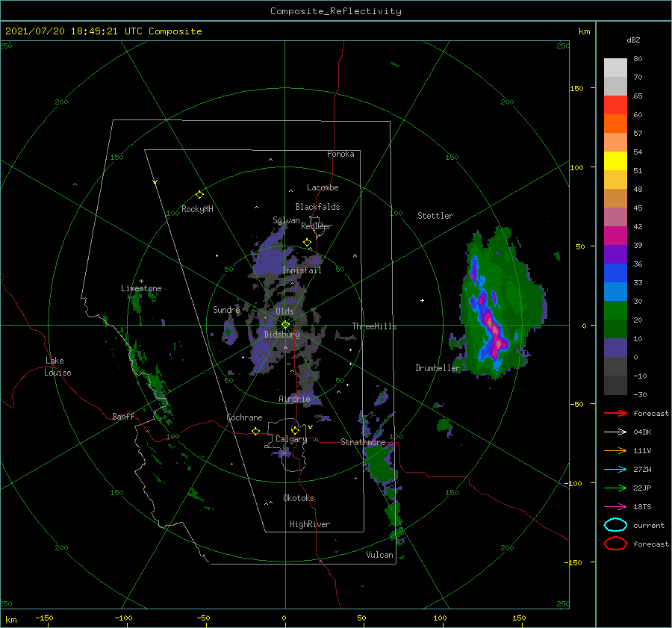The image size is (672, 628).
Task: Click the cyan current ellipse symbol
Action: click(x=615, y=525)
